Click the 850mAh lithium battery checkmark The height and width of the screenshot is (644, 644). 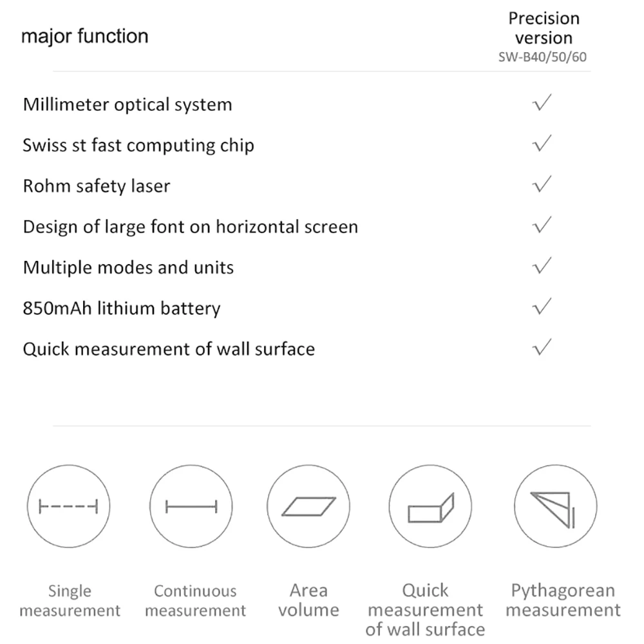click(543, 307)
